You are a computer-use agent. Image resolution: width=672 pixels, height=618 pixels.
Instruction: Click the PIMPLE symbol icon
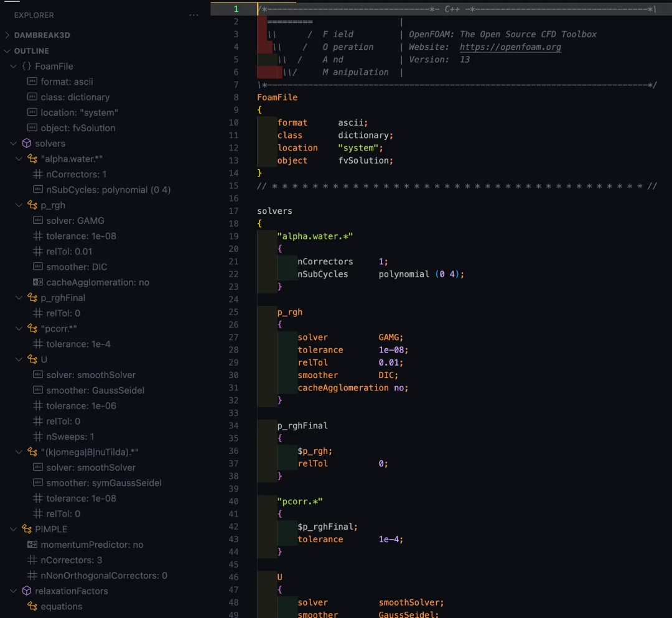26,530
